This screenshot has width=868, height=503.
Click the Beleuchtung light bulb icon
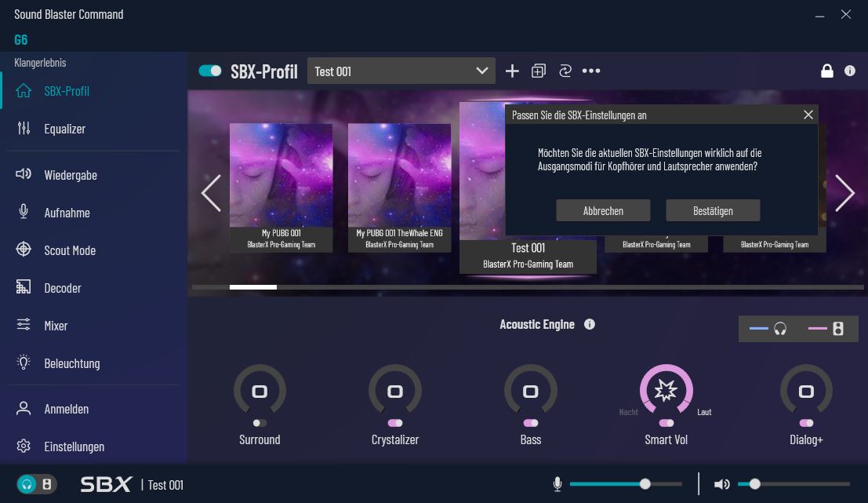click(x=24, y=363)
